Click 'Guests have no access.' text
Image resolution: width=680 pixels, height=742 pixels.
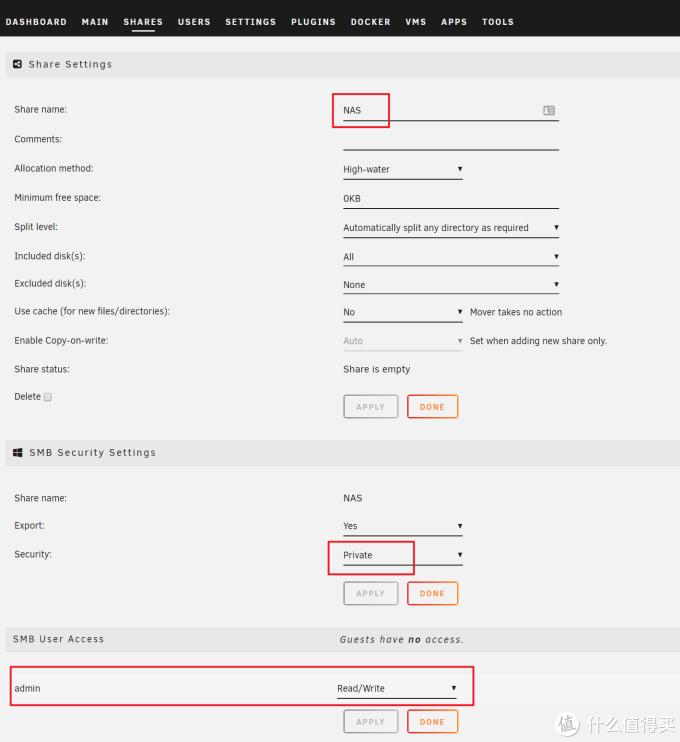click(x=402, y=639)
